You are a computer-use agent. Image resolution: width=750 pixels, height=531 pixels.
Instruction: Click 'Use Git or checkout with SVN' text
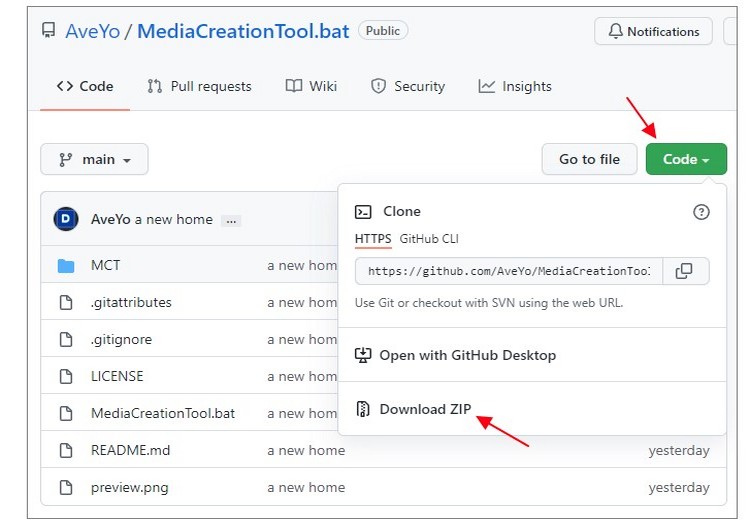489,303
